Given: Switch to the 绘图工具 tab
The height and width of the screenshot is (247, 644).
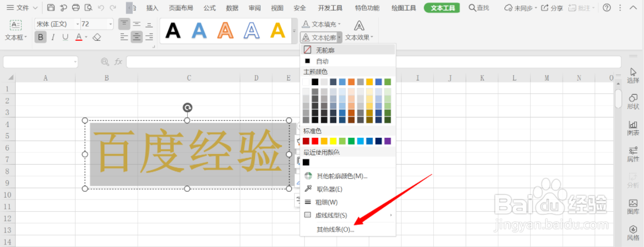Looking at the screenshot, I should [404, 8].
